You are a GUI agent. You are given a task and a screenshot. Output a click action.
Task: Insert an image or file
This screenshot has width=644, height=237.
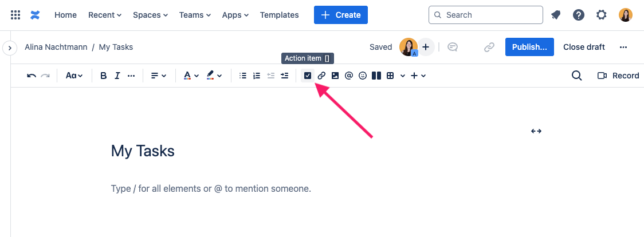coord(335,76)
